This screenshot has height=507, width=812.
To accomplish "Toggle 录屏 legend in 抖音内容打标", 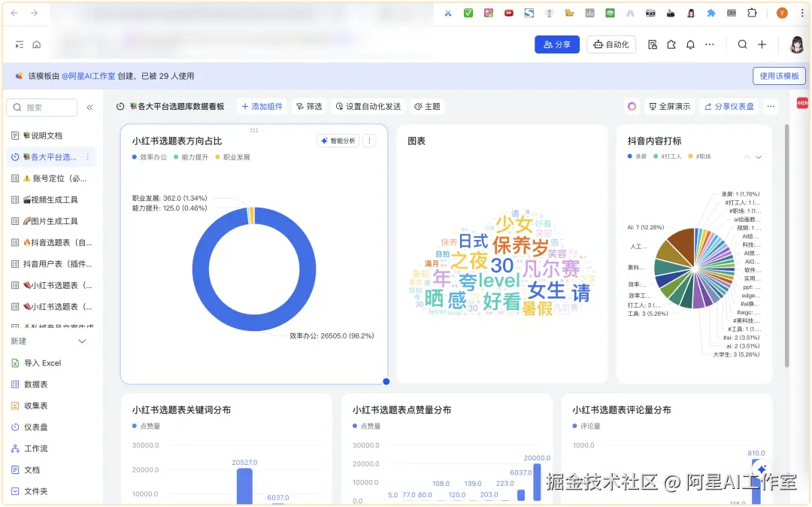I will point(637,156).
